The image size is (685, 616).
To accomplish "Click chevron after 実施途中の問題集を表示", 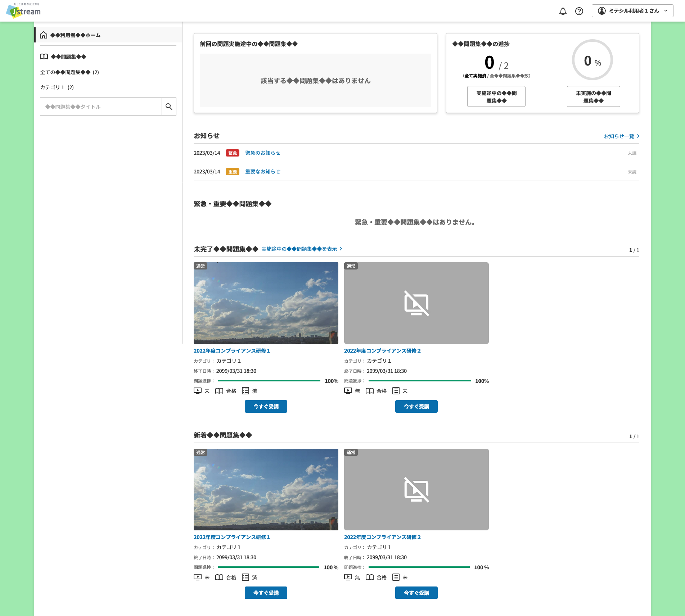I will point(341,249).
